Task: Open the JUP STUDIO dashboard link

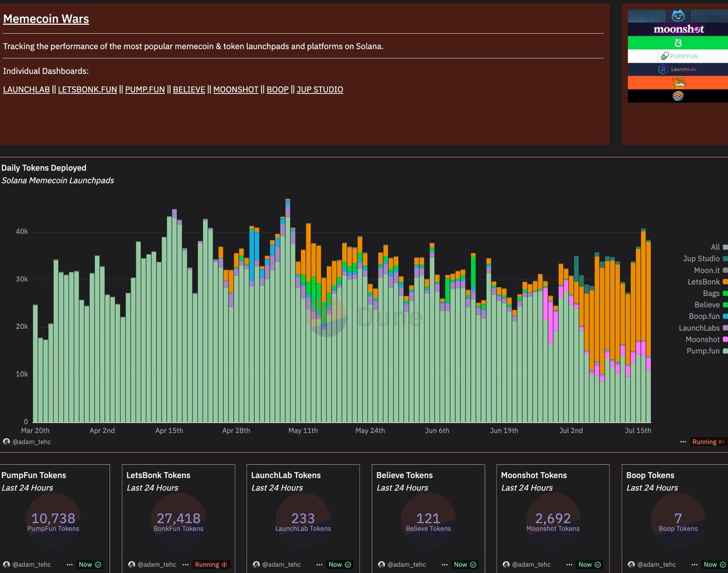Action: click(x=320, y=89)
